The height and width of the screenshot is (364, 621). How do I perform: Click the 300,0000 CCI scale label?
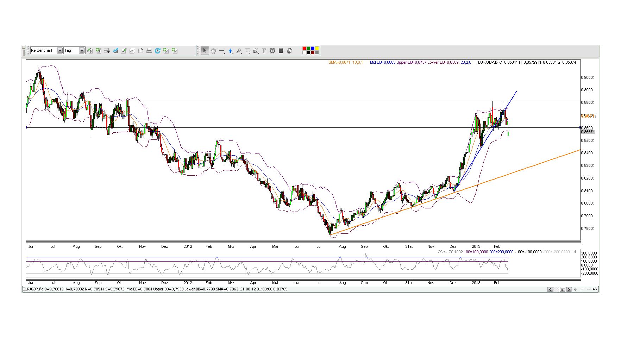589,253
